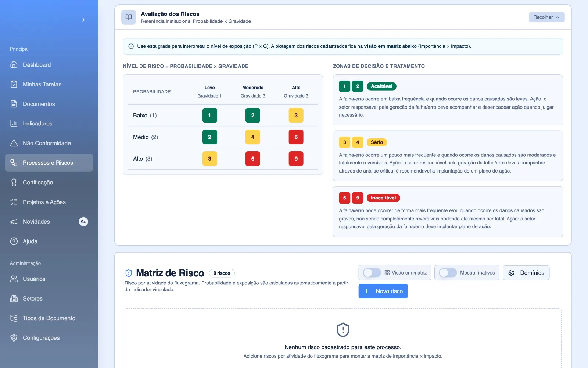
Task: Click the info circle icon in the hint banner
Action: 131,46
